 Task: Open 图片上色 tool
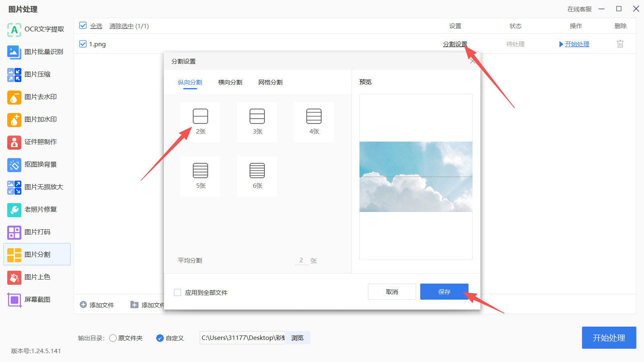pos(37,277)
